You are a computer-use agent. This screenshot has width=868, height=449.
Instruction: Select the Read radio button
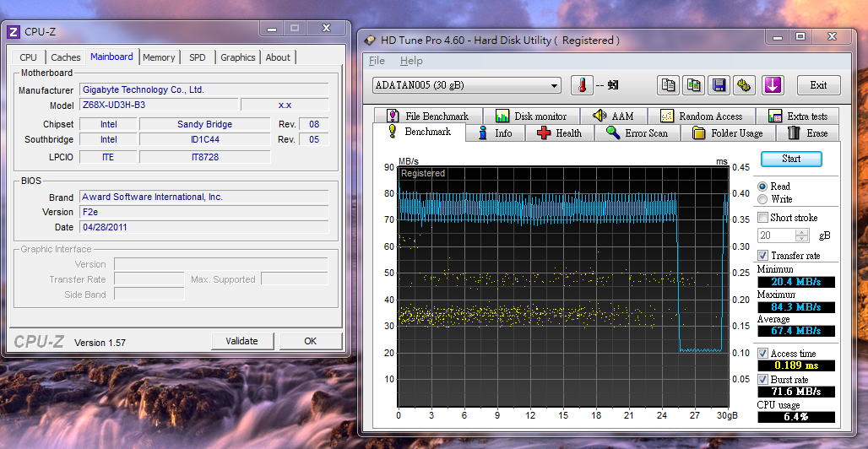[762, 187]
